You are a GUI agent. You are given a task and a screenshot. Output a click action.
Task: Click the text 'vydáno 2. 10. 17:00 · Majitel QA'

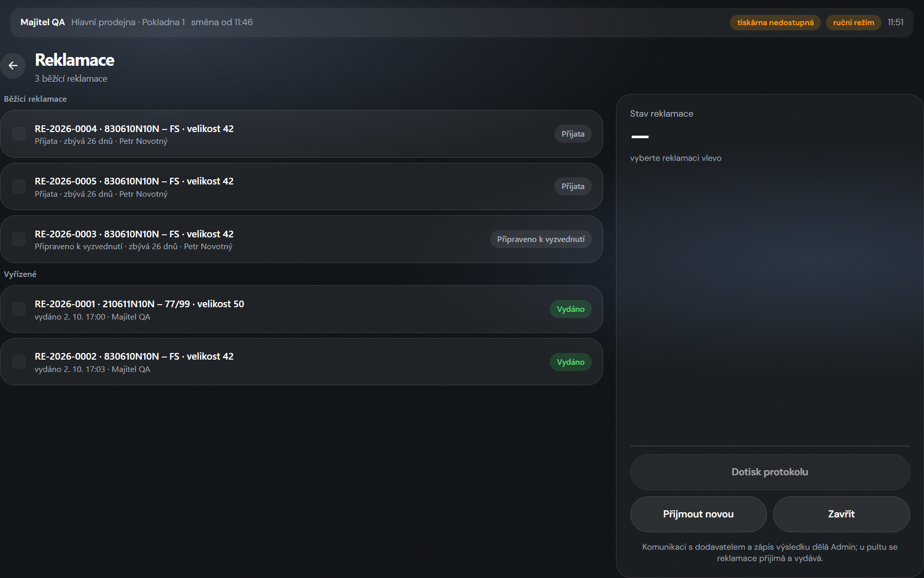point(92,317)
